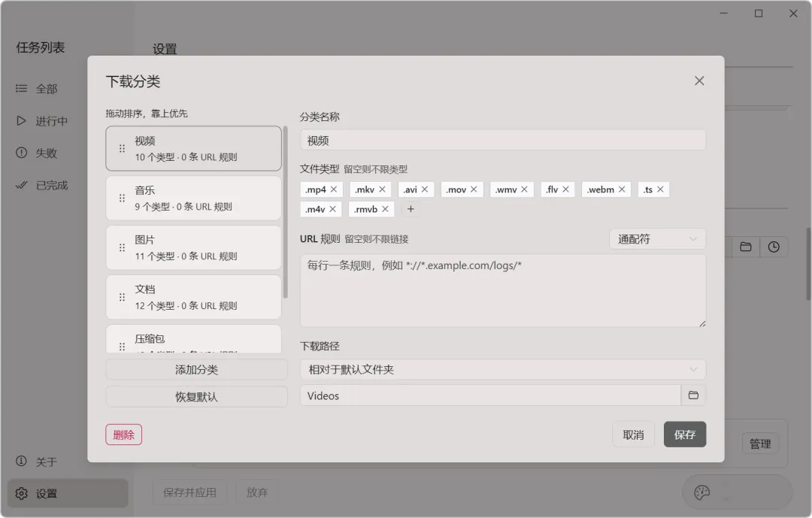Click the 恢复默认 button
The image size is (812, 518).
pos(196,397)
